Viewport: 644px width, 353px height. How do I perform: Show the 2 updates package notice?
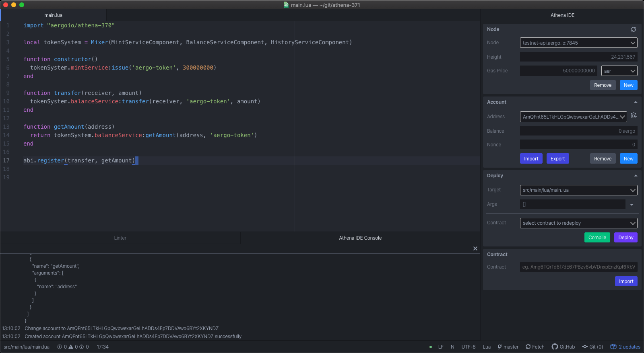[625, 347]
